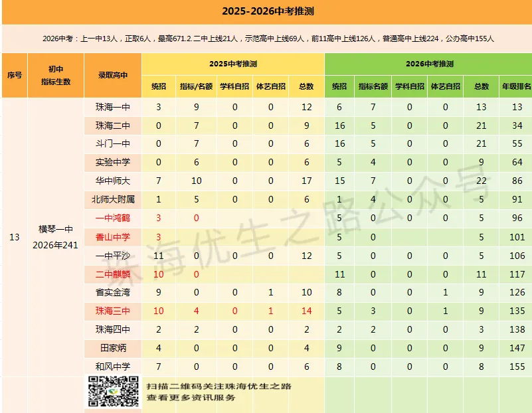Click the 年级排名 value '135' in the 珠海三中 row

(x=517, y=311)
